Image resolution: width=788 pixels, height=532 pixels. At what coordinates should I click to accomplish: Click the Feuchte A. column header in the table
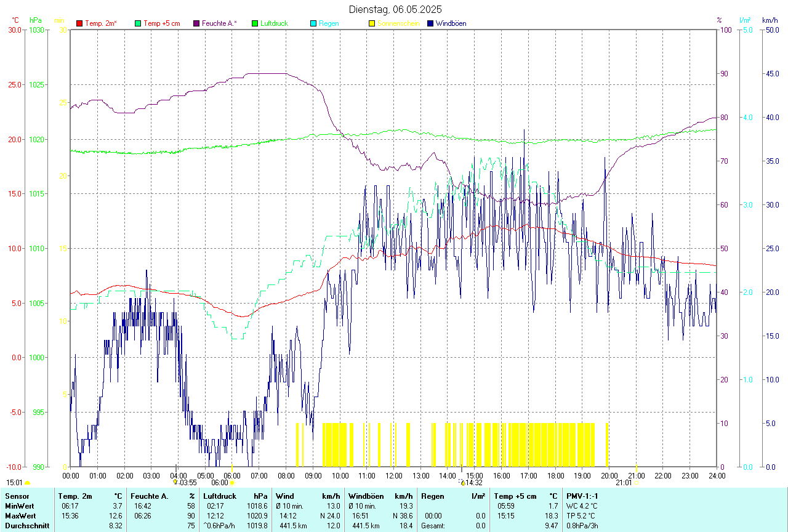[150, 496]
